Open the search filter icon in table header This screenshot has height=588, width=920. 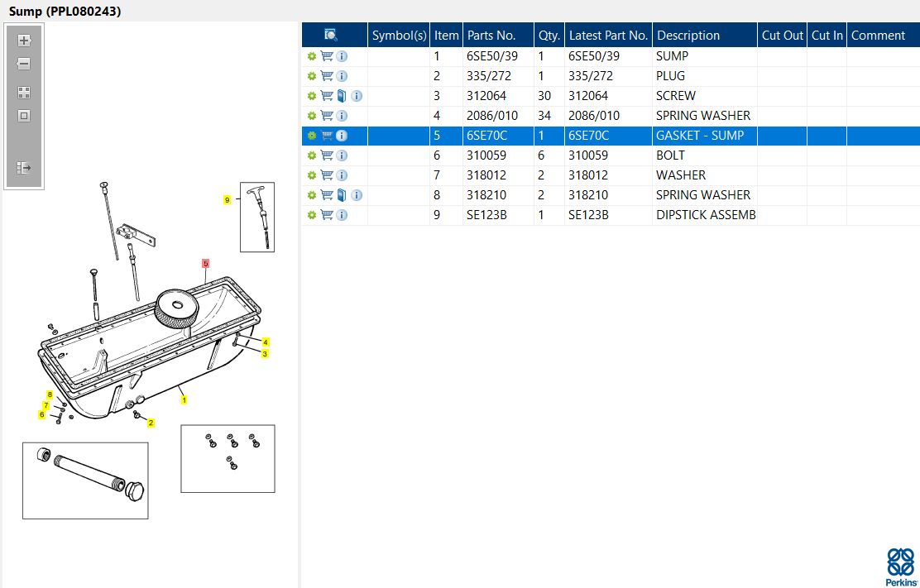(x=331, y=36)
